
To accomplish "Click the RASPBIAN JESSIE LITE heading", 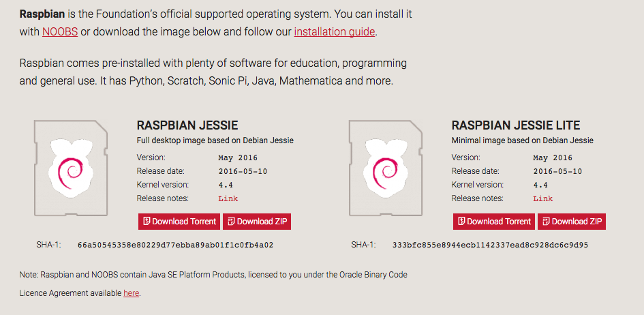I will [x=515, y=125].
